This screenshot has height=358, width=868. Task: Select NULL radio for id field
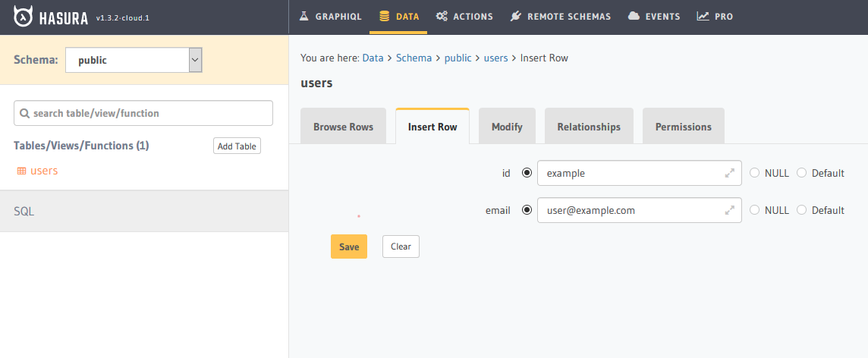[754, 173]
